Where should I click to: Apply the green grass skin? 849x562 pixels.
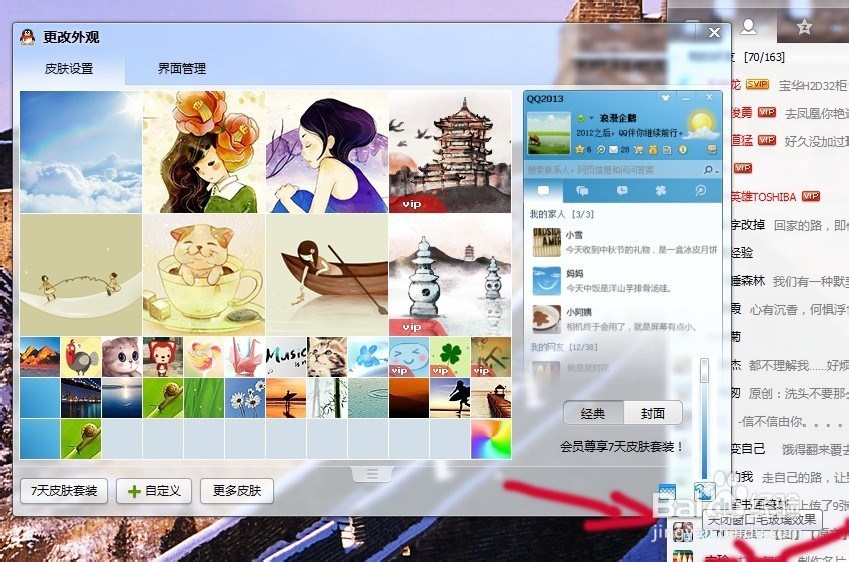204,398
